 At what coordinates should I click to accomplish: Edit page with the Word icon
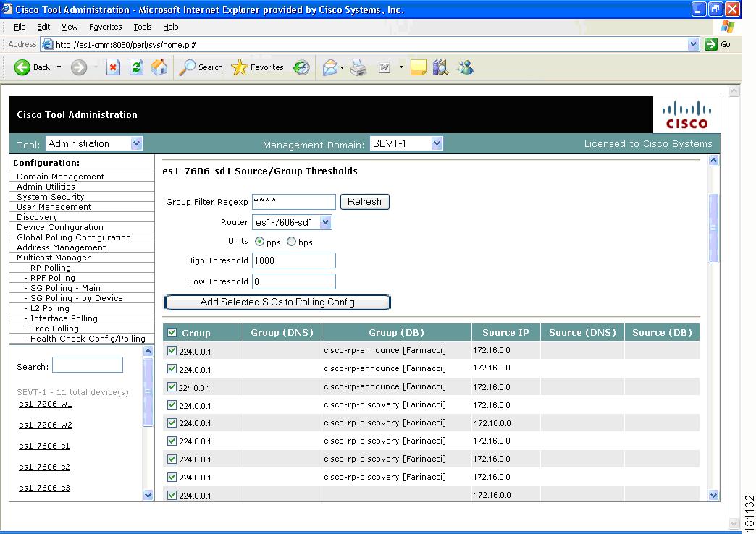(385, 67)
